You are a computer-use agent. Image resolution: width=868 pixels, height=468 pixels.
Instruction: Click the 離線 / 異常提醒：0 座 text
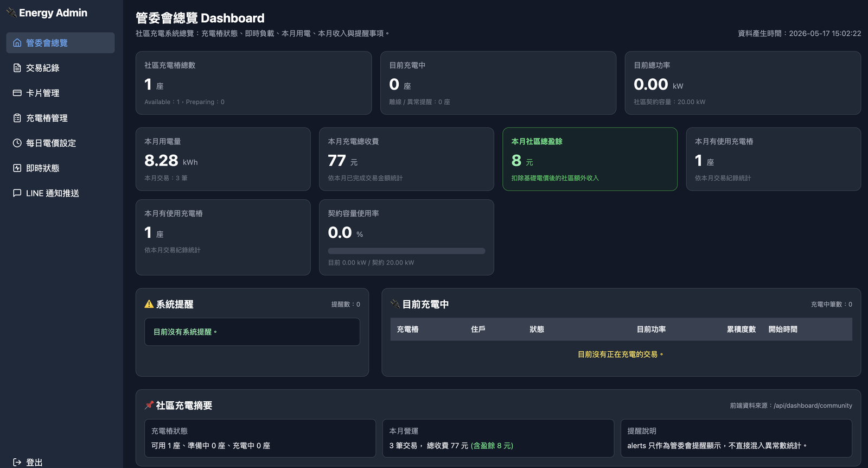click(419, 102)
